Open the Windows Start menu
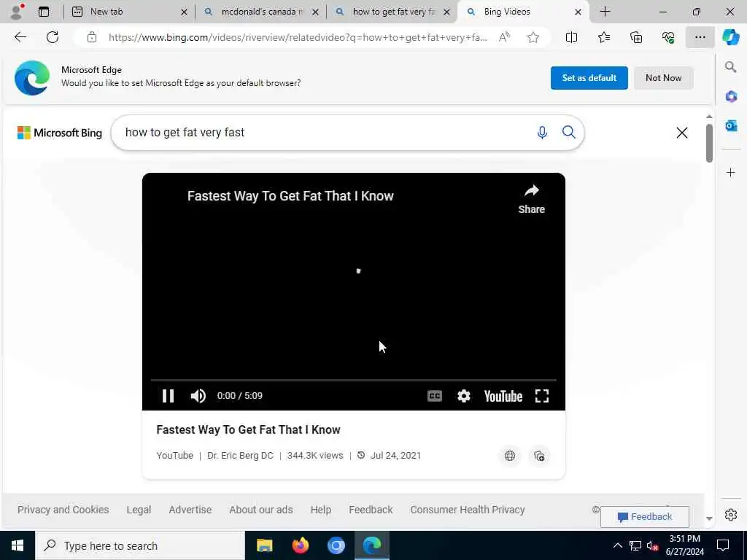 click(18, 545)
